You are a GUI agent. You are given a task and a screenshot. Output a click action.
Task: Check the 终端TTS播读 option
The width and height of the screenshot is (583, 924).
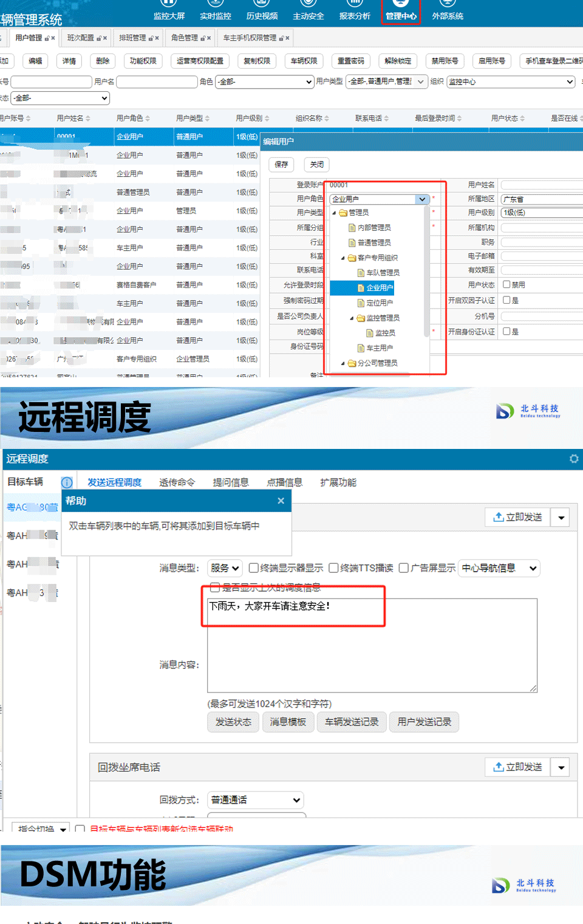333,568
